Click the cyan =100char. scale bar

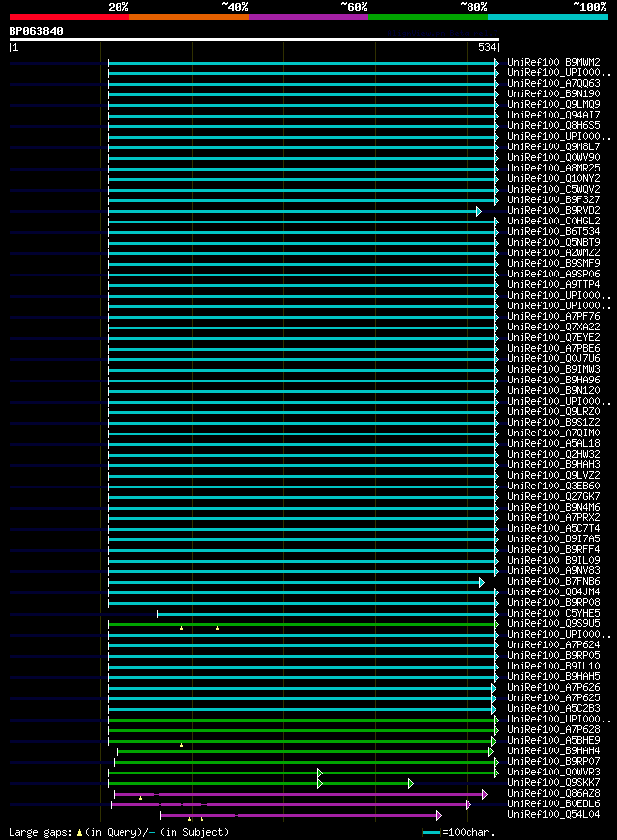point(431,833)
